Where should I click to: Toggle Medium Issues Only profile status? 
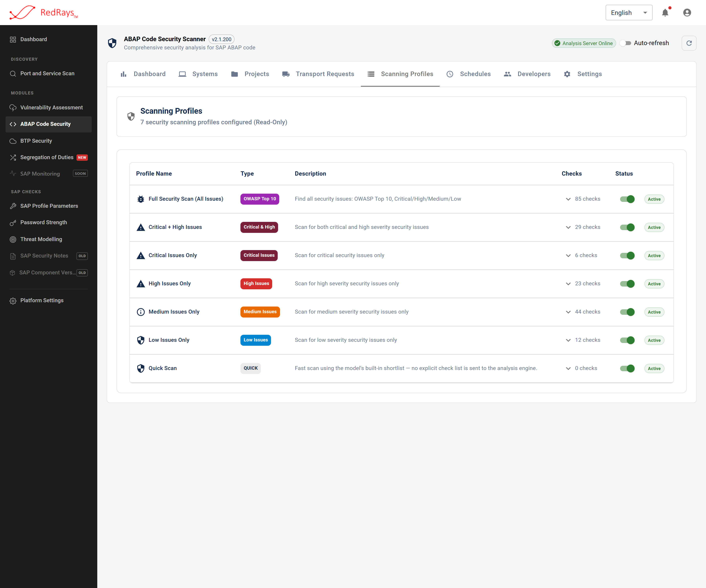coord(627,312)
